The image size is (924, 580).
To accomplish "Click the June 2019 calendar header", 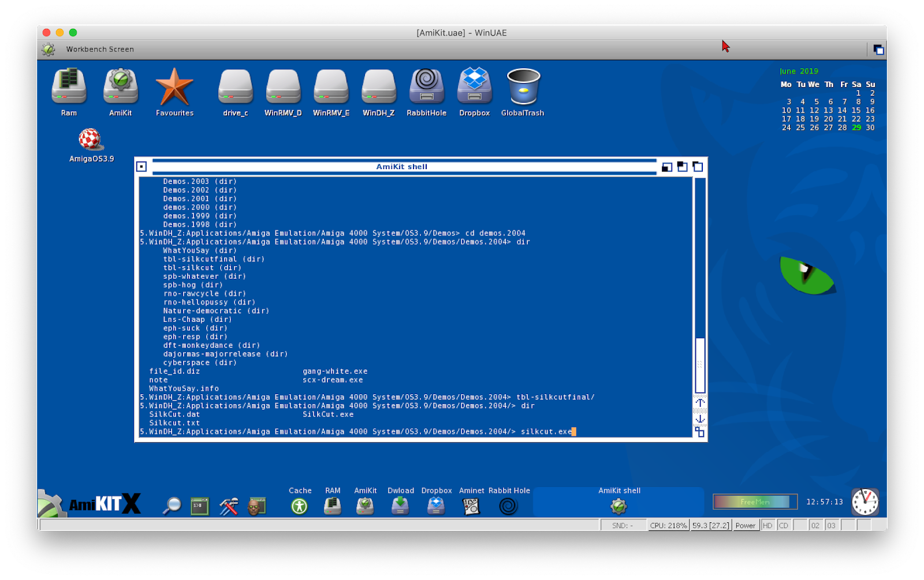I will 799,71.
